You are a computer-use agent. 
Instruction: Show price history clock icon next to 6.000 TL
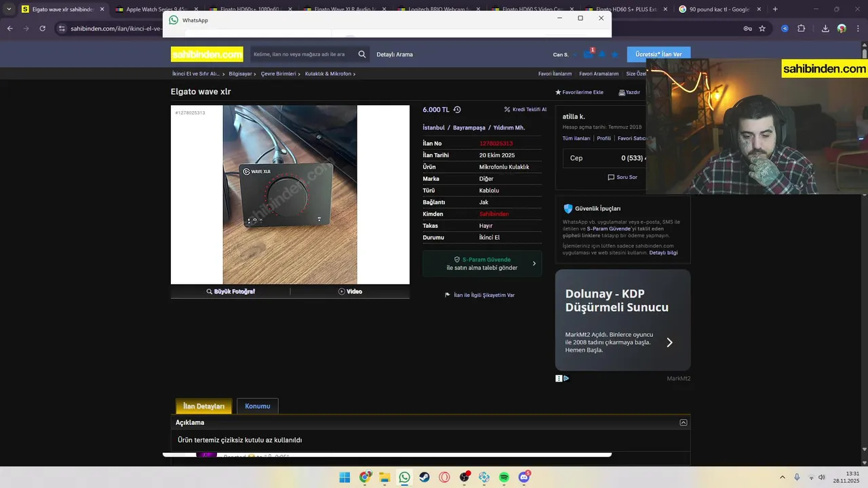coord(457,109)
